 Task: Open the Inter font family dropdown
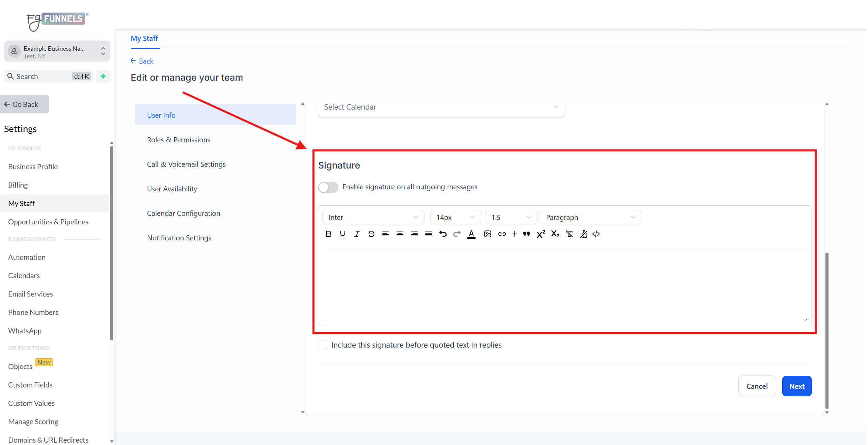tap(373, 217)
